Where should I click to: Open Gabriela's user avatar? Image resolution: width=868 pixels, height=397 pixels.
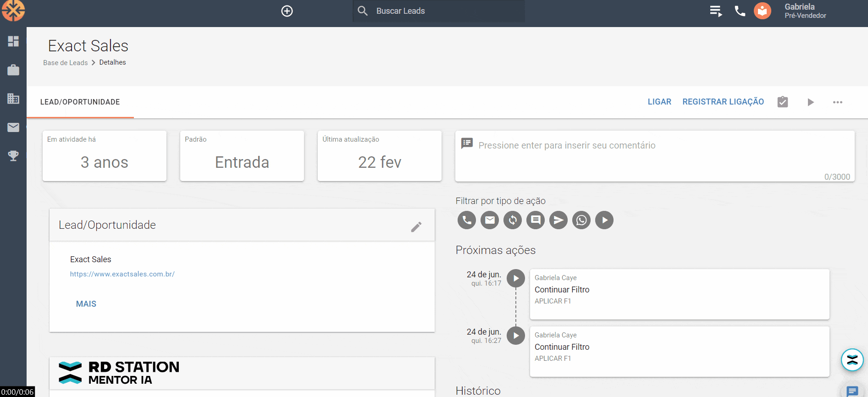pyautogui.click(x=763, y=11)
